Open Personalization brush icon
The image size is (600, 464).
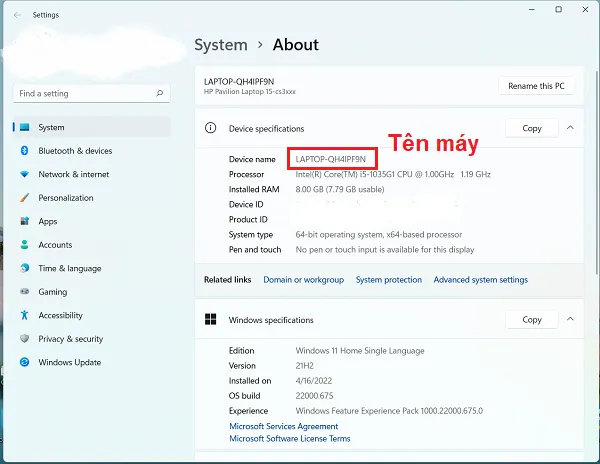[24, 198]
